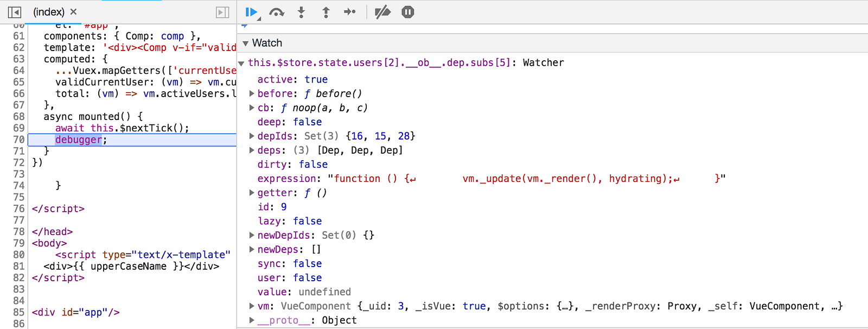Click the 'computed: {' line
The image size is (868, 329).
tap(75, 59)
